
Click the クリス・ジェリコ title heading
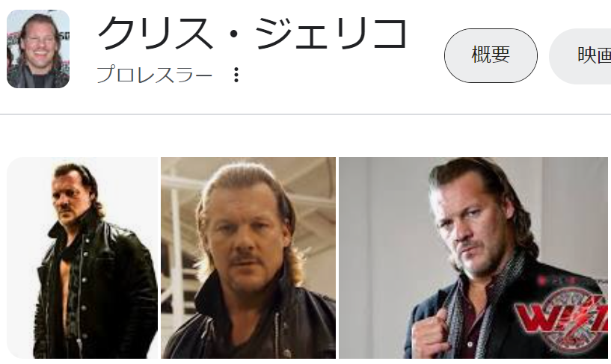point(252,34)
